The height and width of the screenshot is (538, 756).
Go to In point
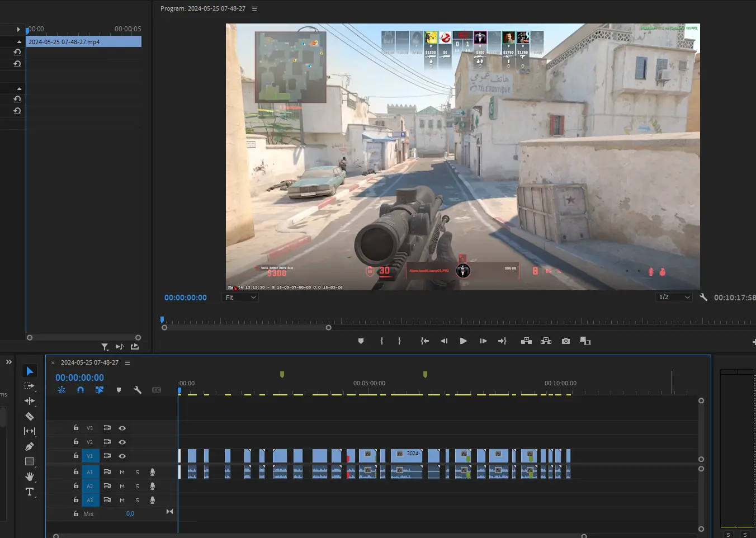click(425, 341)
